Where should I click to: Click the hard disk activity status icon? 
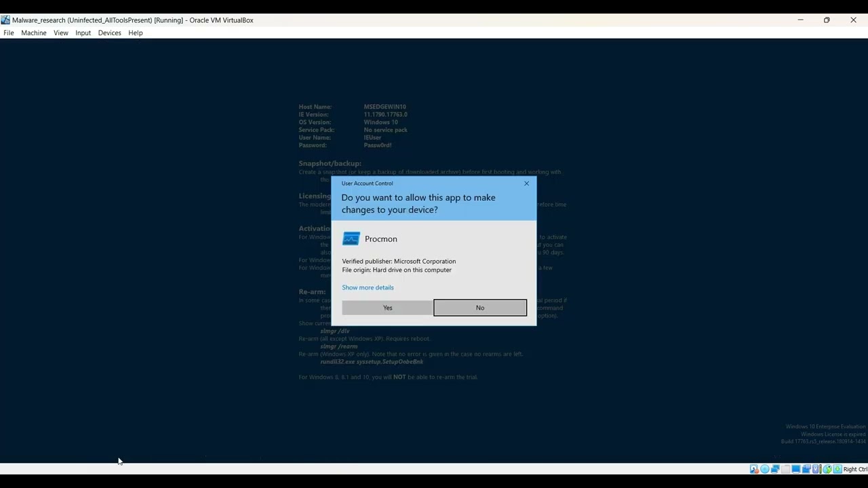click(754, 469)
